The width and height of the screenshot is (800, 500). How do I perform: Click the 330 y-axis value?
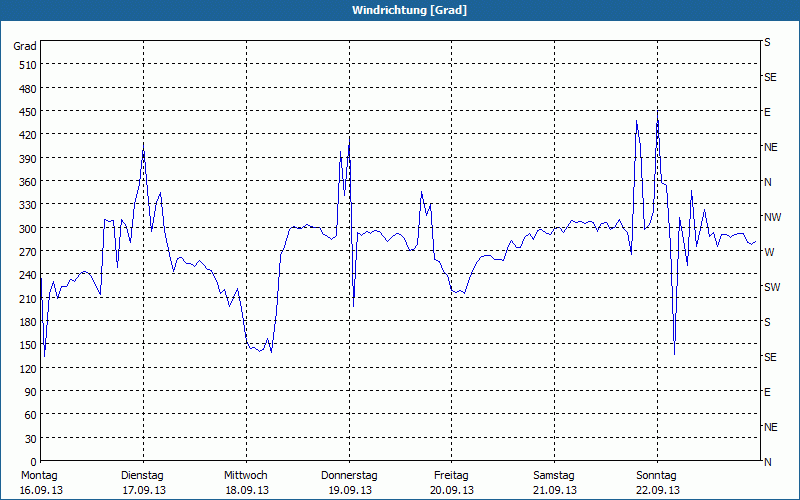coord(28,205)
